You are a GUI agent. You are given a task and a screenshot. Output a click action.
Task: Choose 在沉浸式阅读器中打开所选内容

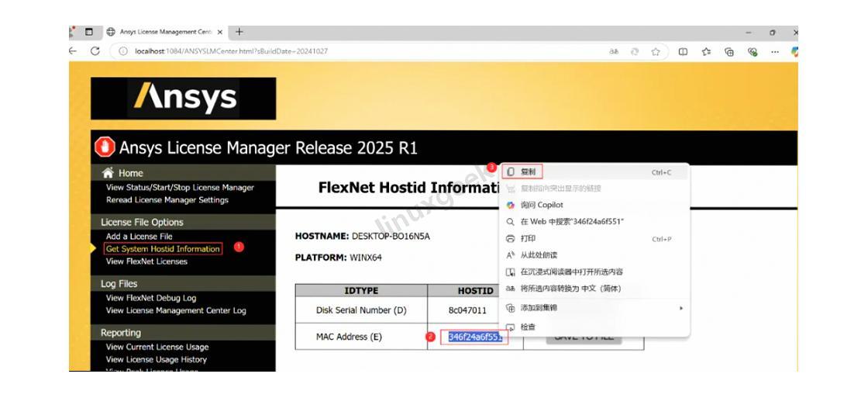click(x=594, y=272)
